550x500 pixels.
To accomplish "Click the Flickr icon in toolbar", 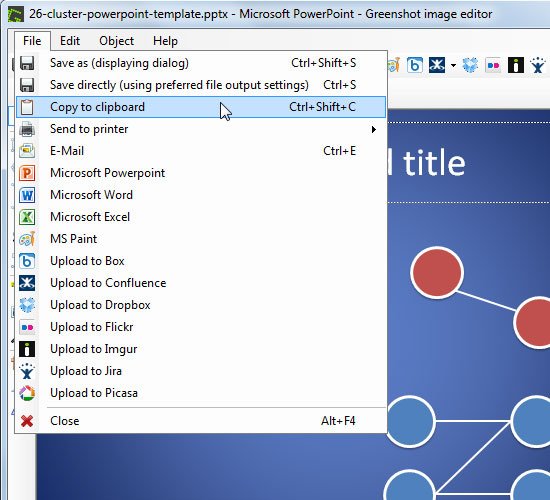I will [x=493, y=65].
